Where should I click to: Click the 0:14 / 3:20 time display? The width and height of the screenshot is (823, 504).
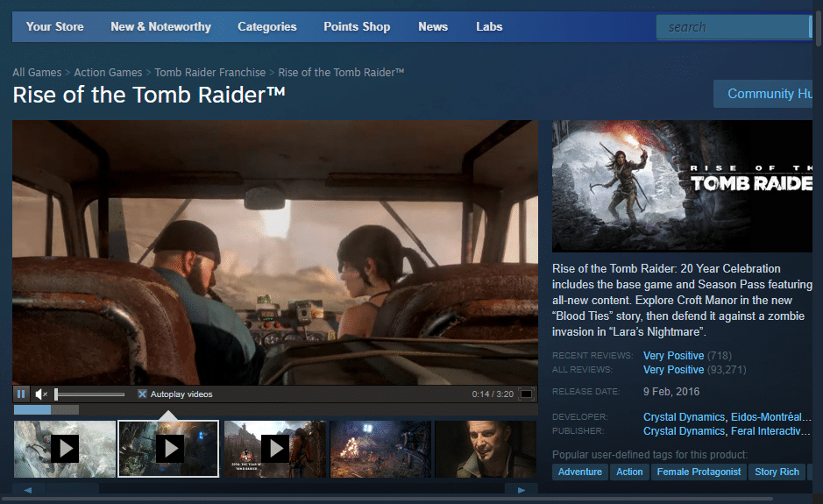tap(493, 394)
